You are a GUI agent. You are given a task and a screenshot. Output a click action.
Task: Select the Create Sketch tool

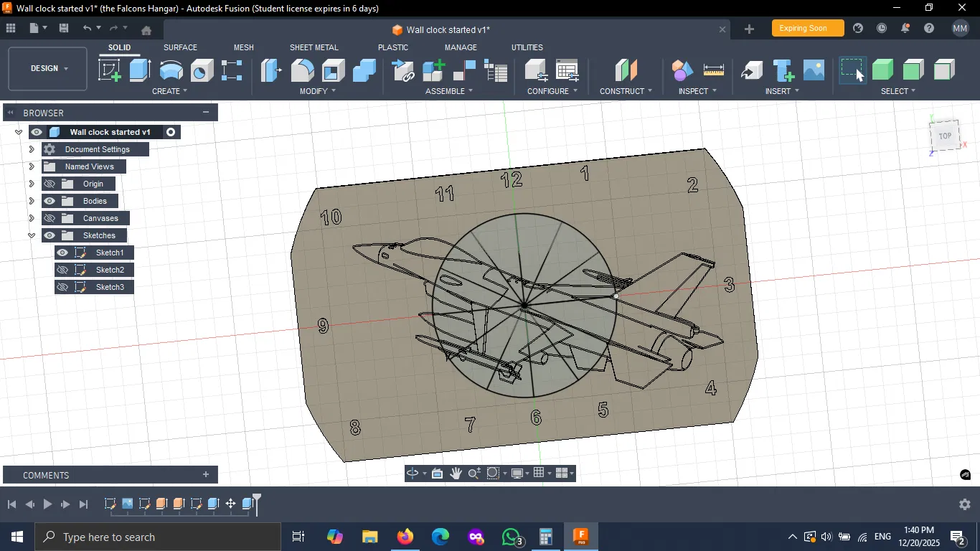[110, 70]
